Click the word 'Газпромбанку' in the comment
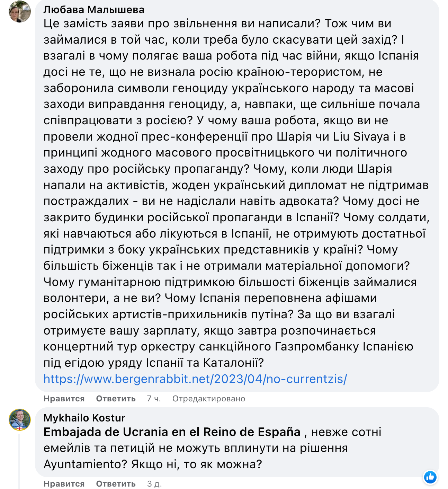Screen dimensions: 448x489 pos(317,347)
